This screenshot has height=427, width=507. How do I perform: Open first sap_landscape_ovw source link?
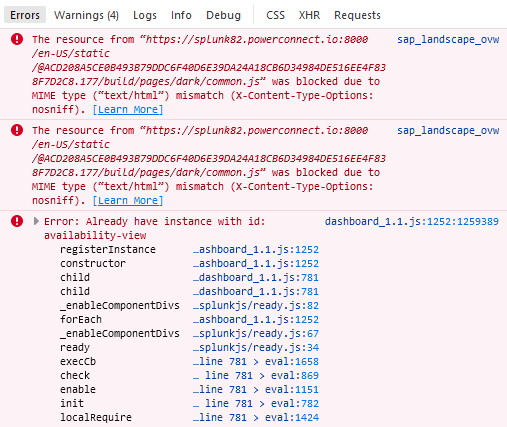pos(448,39)
